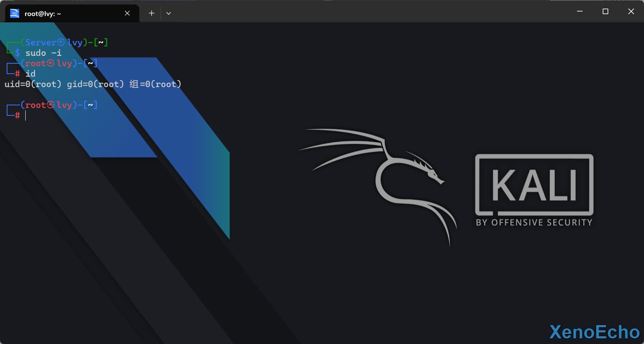
Task: Maximize the terminal window
Action: coord(605,12)
